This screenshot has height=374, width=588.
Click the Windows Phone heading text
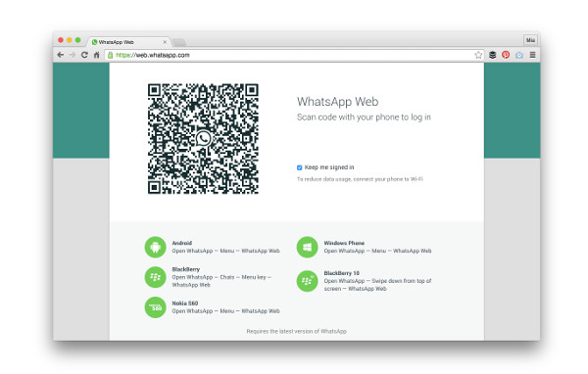click(x=344, y=243)
